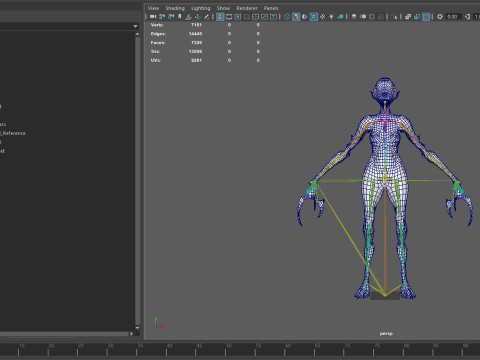
Task: Click the Exposure icon
Action: [x=440, y=16]
